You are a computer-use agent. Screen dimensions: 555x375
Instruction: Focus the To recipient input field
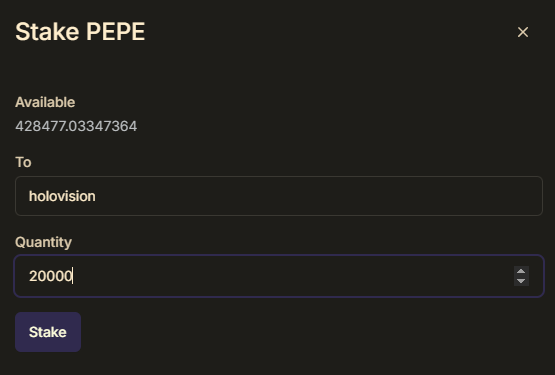pyautogui.click(x=279, y=196)
